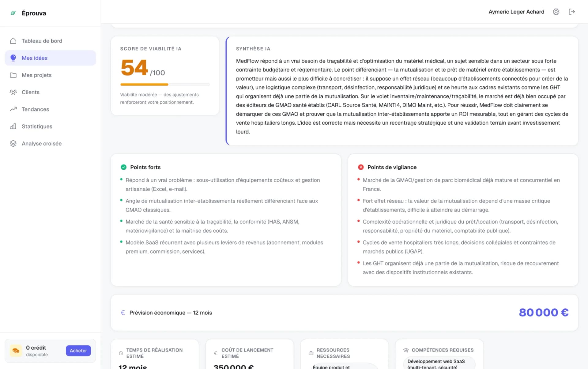This screenshot has width=588, height=369.
Task: Click user name Aymeric Leger Achard
Action: (516, 12)
